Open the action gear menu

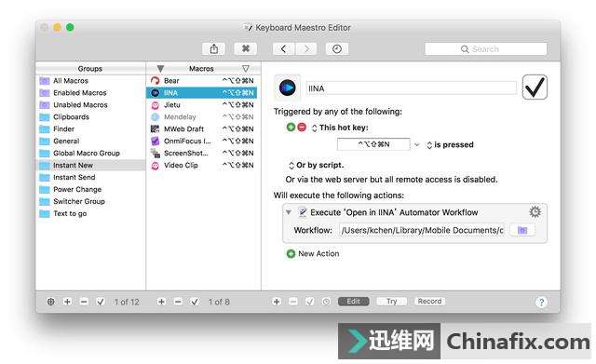[535, 211]
